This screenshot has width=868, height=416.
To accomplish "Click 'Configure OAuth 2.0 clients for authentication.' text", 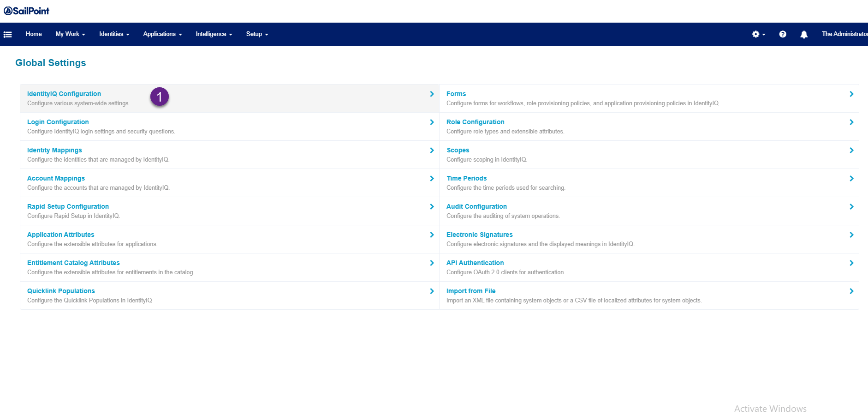I will pos(505,272).
